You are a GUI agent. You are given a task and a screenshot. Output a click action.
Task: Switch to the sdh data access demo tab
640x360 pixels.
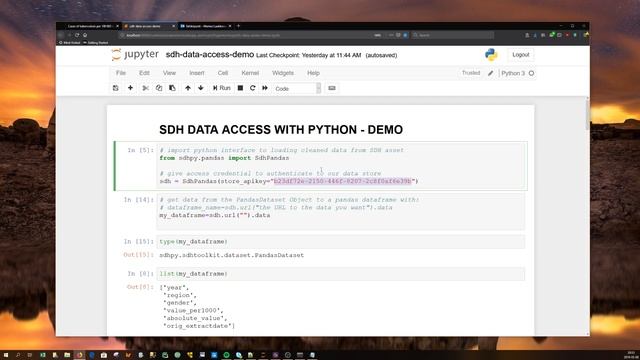149,26
